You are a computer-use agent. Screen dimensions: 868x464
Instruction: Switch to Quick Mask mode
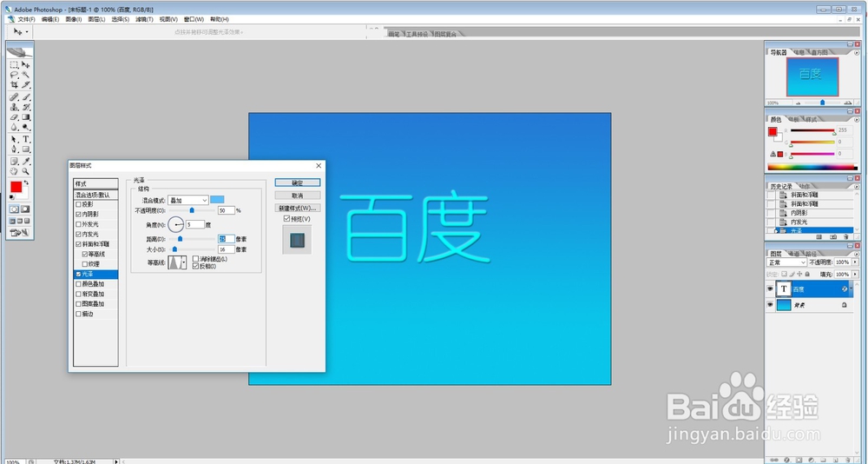(25, 209)
